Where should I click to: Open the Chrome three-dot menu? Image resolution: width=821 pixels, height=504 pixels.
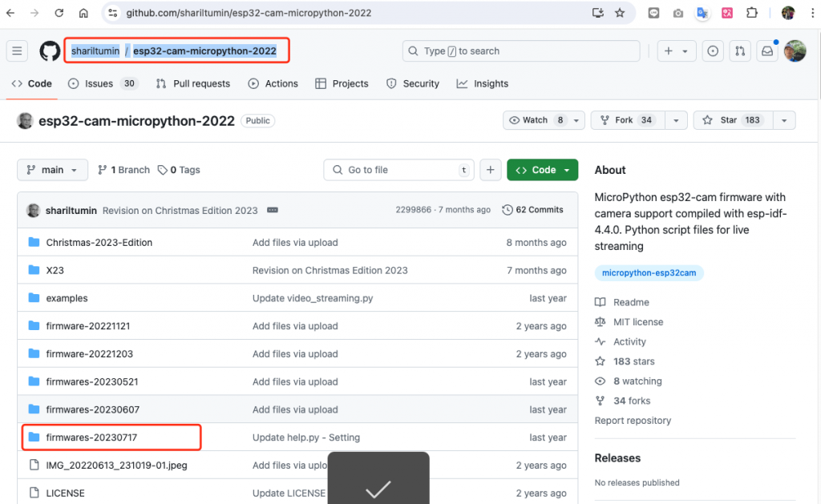pos(812,13)
